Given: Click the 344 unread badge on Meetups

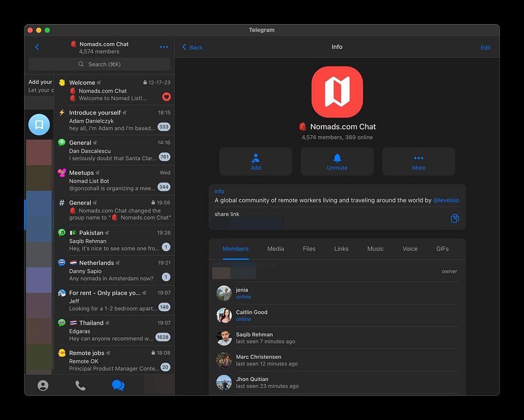Looking at the screenshot, I should pyautogui.click(x=163, y=187).
